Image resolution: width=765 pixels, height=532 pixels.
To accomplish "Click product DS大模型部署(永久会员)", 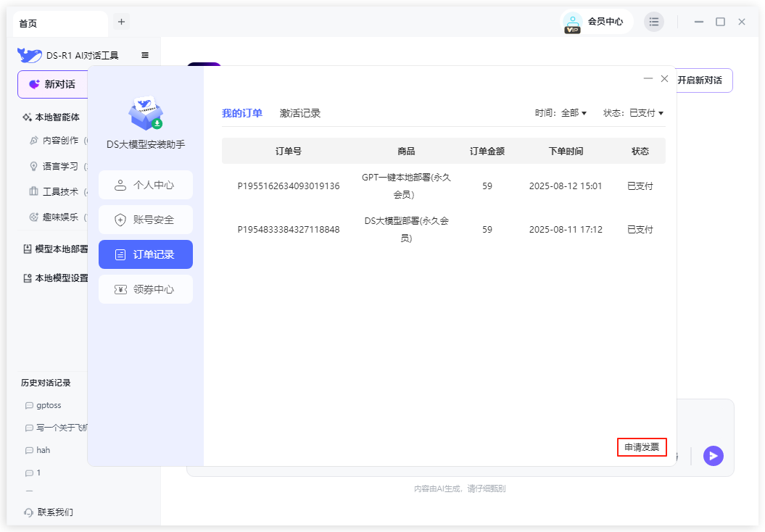I will (406, 230).
